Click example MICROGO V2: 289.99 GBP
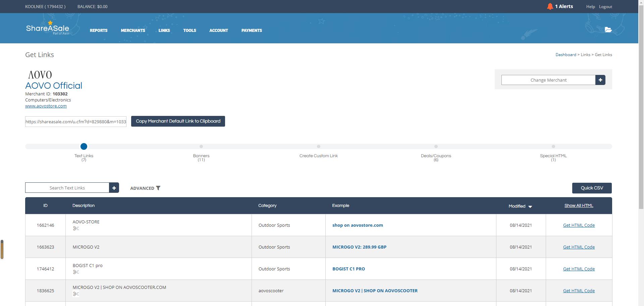The height and width of the screenshot is (306, 644). 359,247
